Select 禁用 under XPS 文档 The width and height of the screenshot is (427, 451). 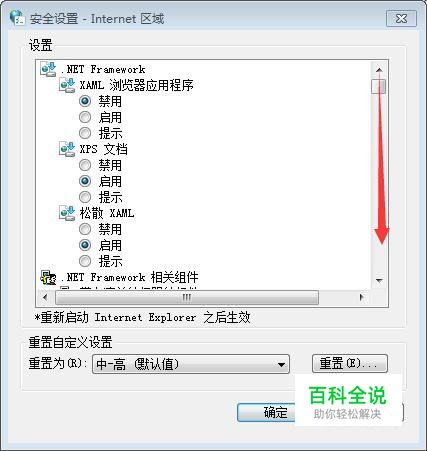(x=85, y=165)
